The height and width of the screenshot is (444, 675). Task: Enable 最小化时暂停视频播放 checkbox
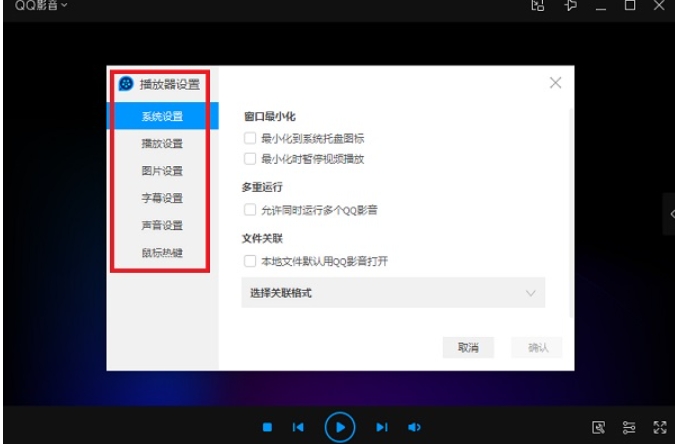(250, 159)
